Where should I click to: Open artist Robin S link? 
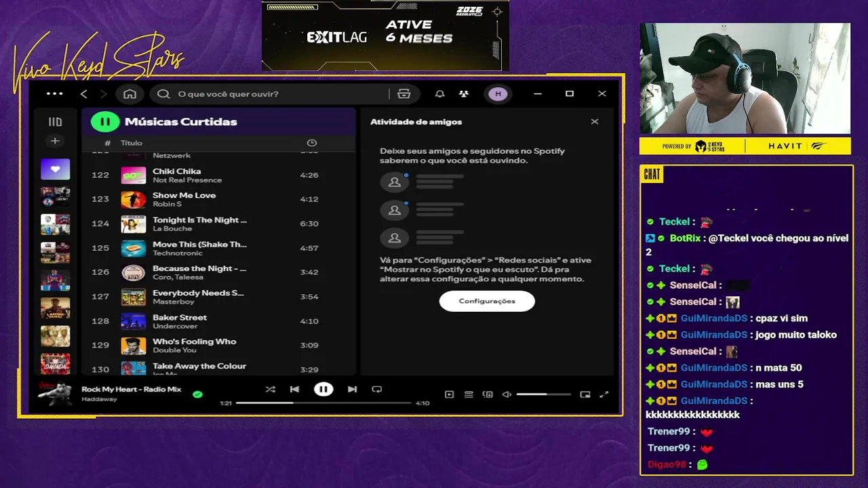click(x=167, y=204)
